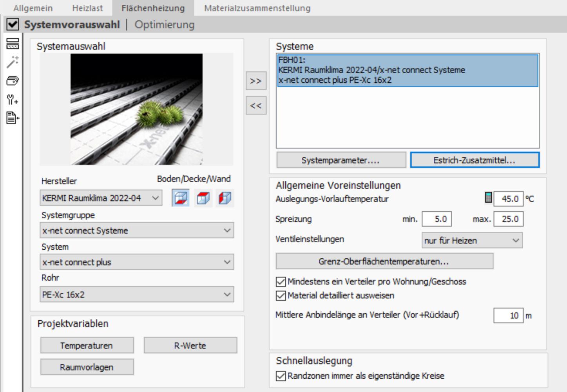This screenshot has height=392, width=567.
Task: Open the Systemgruppe dropdown
Action: [137, 230]
